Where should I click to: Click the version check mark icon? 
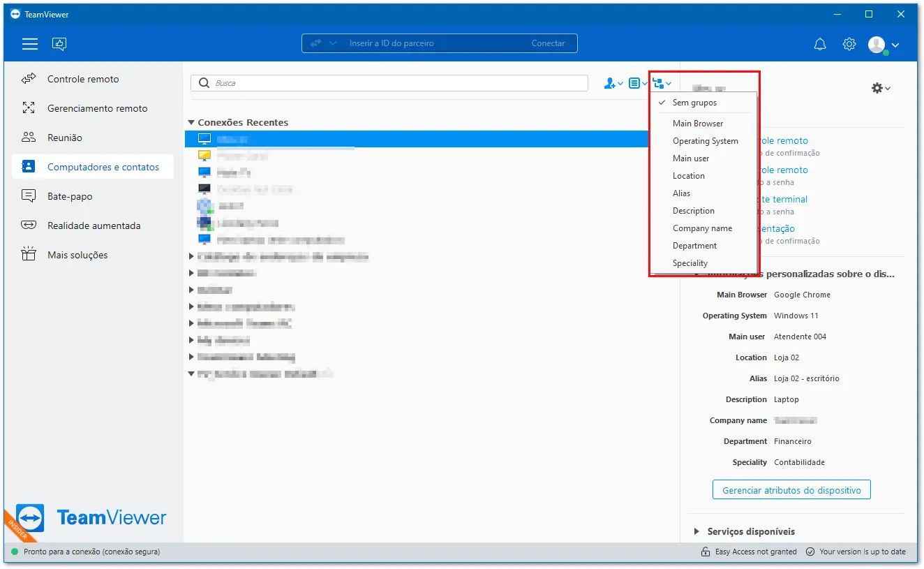pos(810,552)
